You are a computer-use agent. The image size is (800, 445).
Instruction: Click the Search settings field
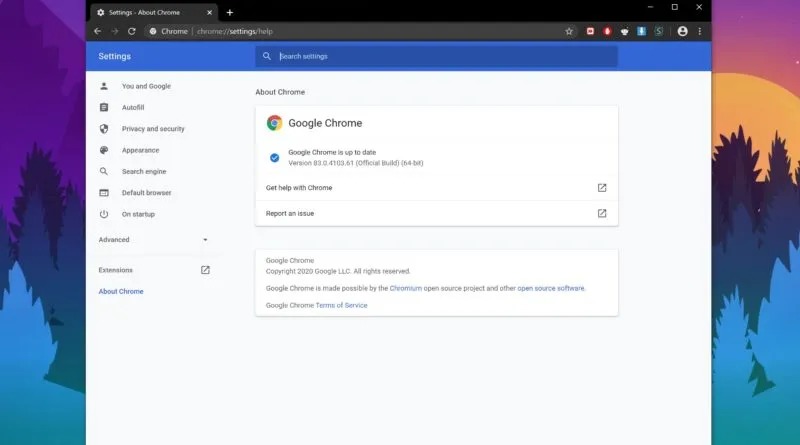pos(437,56)
